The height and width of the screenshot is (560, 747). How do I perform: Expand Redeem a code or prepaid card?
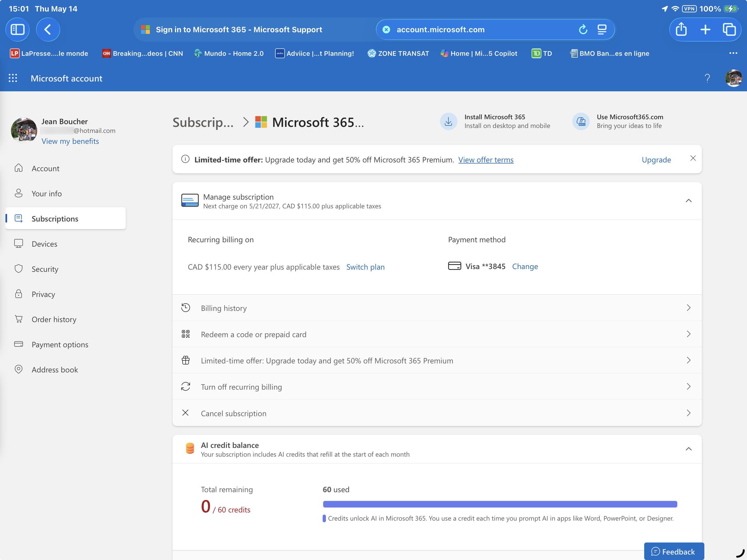[437, 334]
